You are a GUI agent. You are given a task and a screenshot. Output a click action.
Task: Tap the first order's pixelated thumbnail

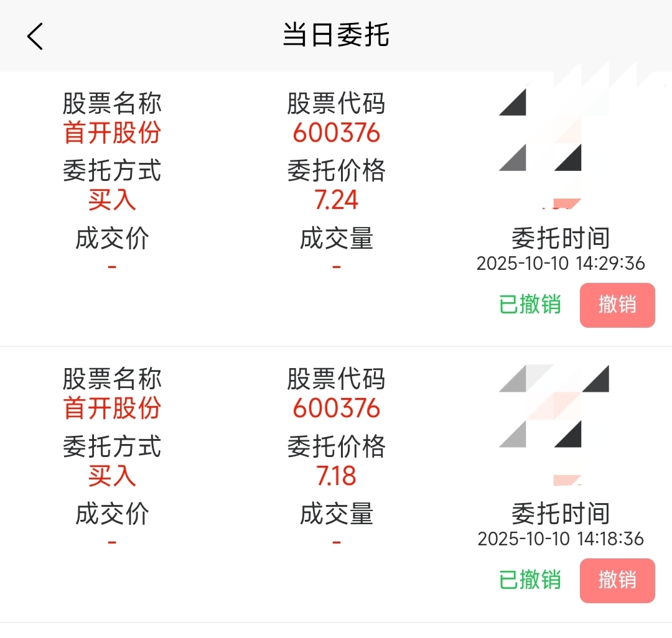coord(555,148)
